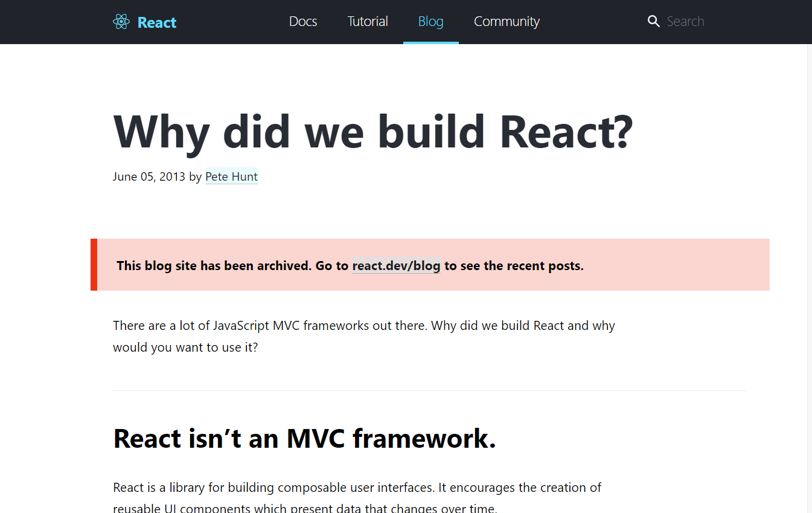812x513 pixels.
Task: Open the Pete Hunt author link
Action: tap(231, 176)
